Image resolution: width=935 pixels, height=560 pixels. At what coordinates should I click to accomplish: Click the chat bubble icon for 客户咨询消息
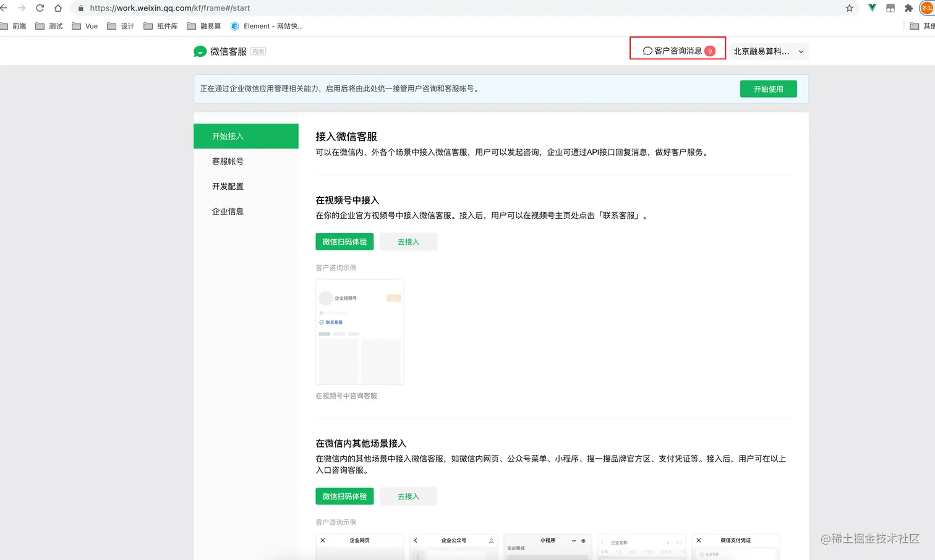[x=647, y=51]
